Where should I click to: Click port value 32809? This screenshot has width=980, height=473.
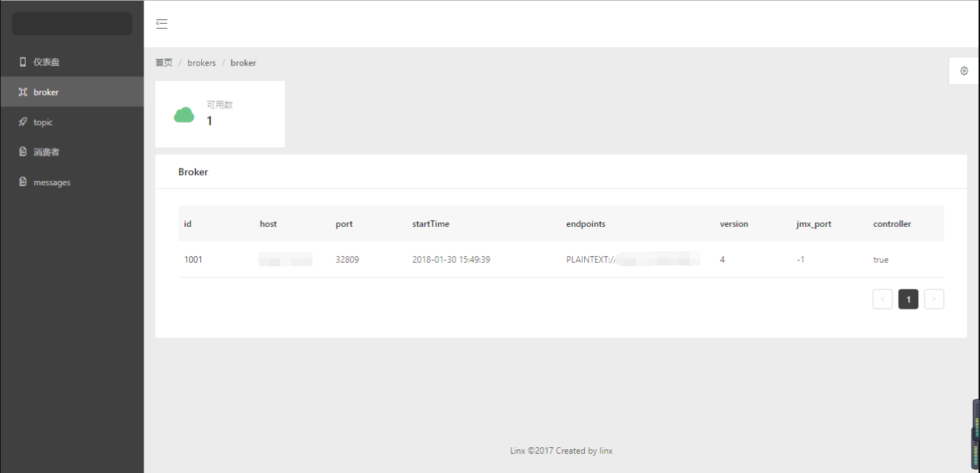coord(347,260)
